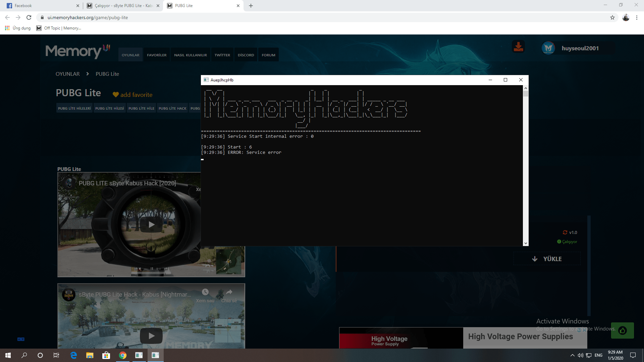This screenshot has width=644, height=362.
Task: Open a new browser tab
Action: (251, 6)
